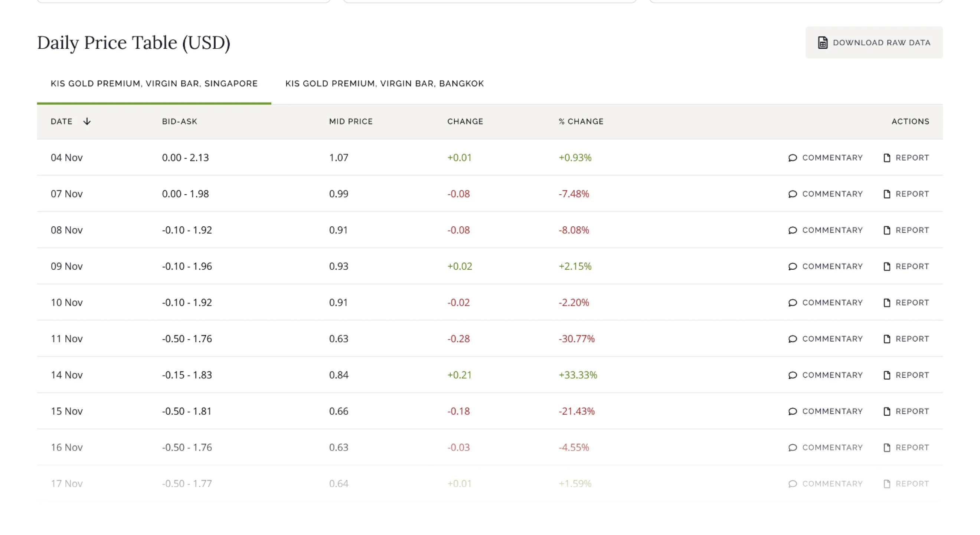This screenshot has width=980, height=535.
Task: Sort table by the Date column header
Action: click(x=62, y=121)
